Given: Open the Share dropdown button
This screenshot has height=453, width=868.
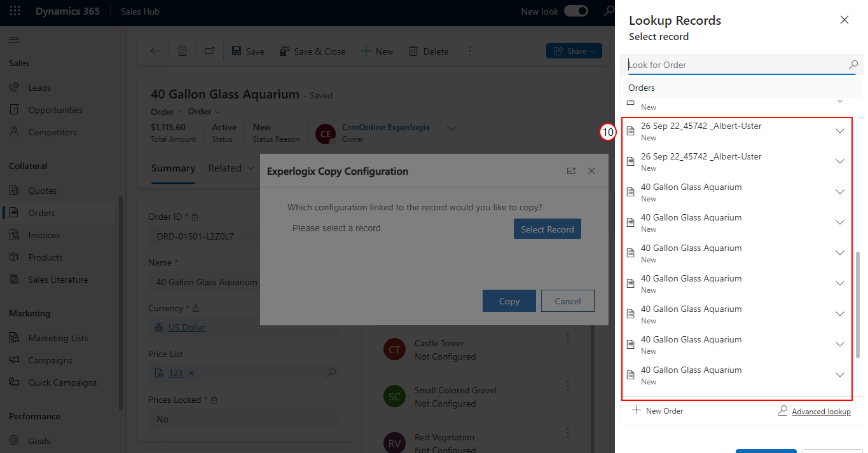Looking at the screenshot, I should click(574, 51).
